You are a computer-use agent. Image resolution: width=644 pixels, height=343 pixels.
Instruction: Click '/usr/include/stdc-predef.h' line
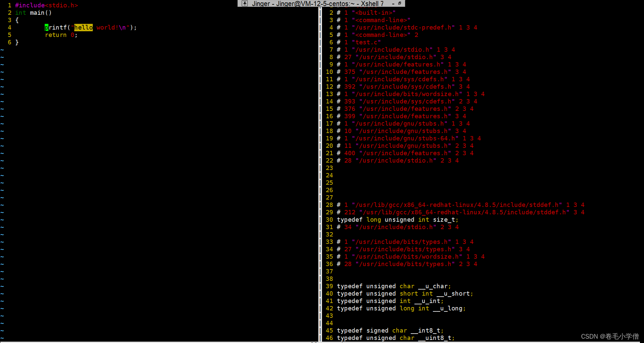pyautogui.click(x=407, y=28)
